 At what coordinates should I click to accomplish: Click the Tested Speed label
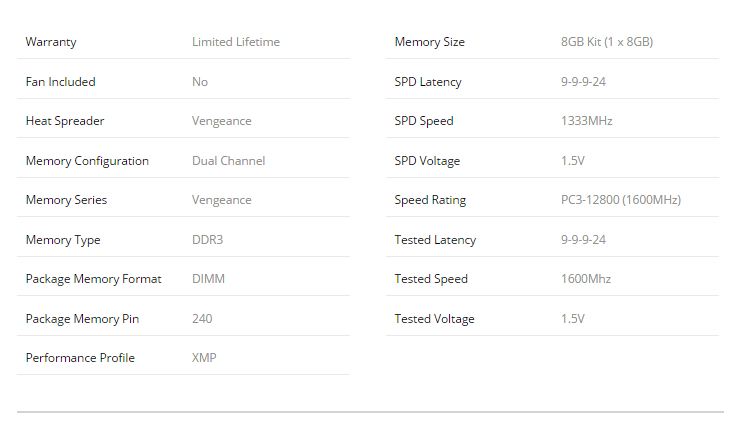pyautogui.click(x=431, y=279)
